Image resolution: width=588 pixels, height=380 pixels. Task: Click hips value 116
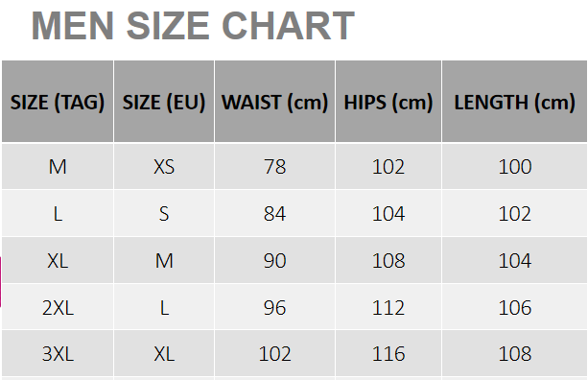388,354
